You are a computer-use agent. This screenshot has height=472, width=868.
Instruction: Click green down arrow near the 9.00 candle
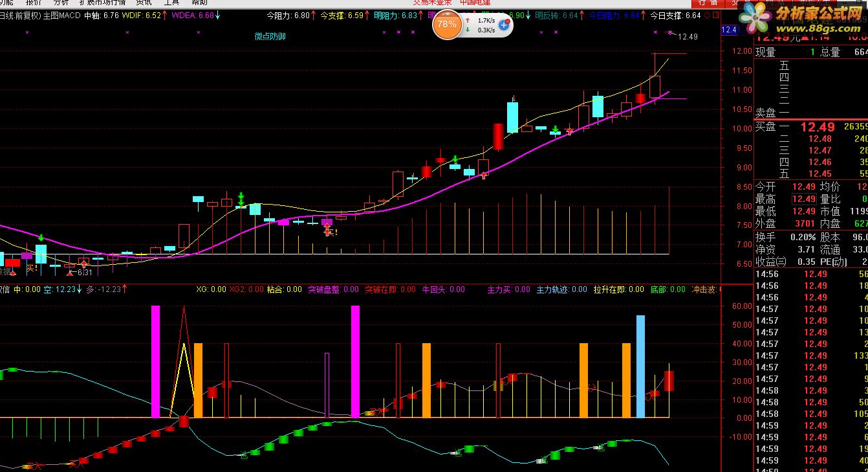click(x=455, y=159)
